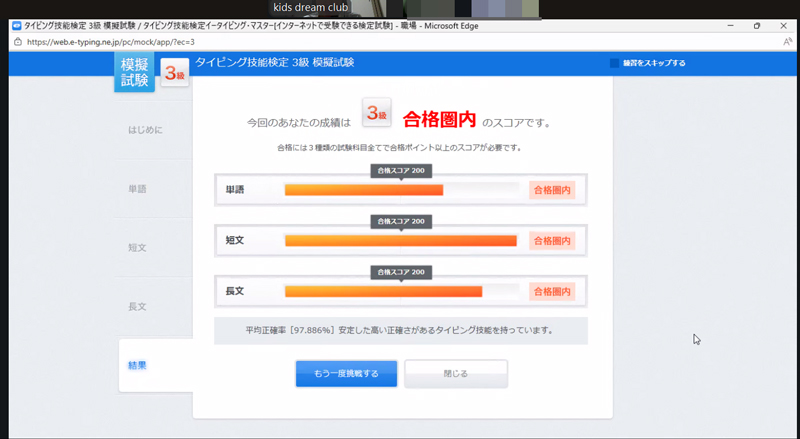Select the はじめに sidebar tab
This screenshot has height=439, width=800.
tap(145, 130)
